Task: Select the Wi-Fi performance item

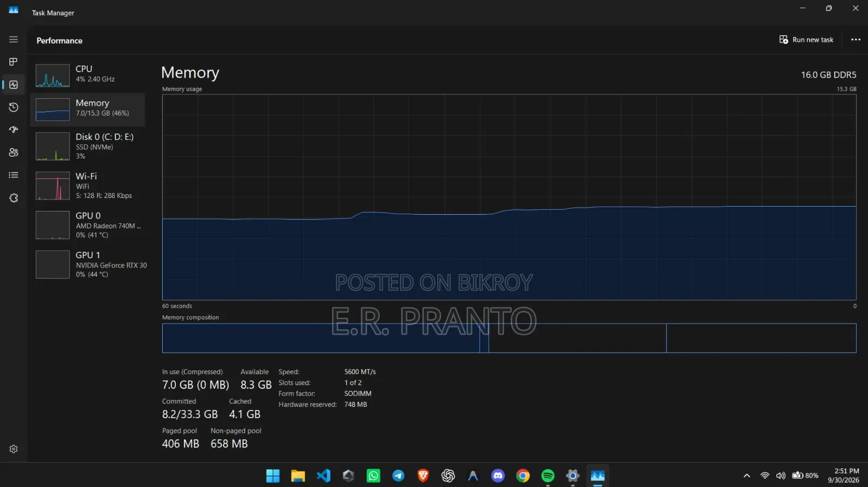Action: click(88, 185)
